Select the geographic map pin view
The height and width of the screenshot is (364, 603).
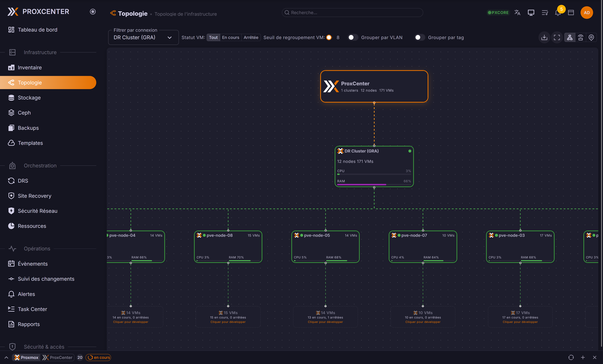point(591,37)
